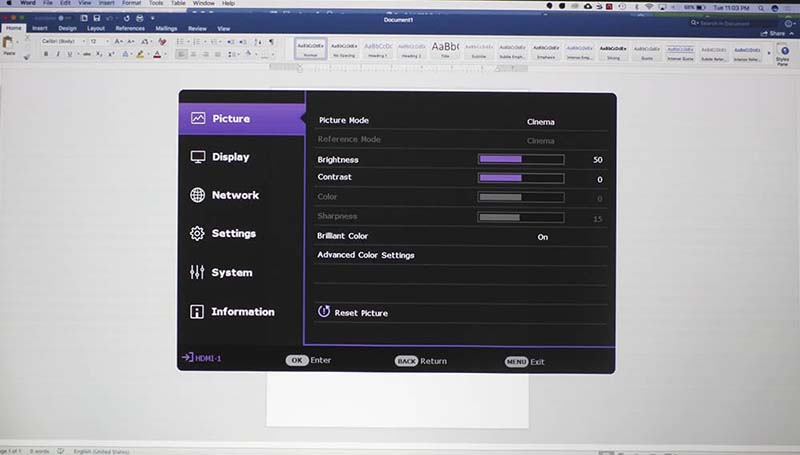
Task: Click the Search in Document field
Action: 724,23
